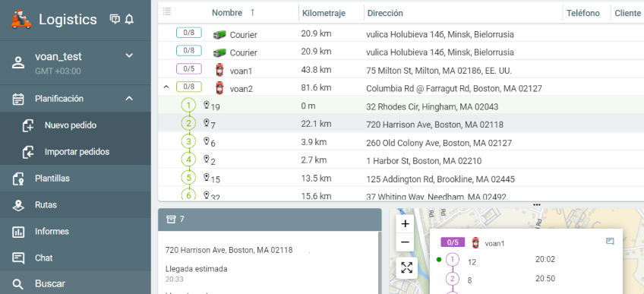Image resolution: width=644 pixels, height=294 pixels.
Task: Click the map zoom in button
Action: tap(405, 224)
